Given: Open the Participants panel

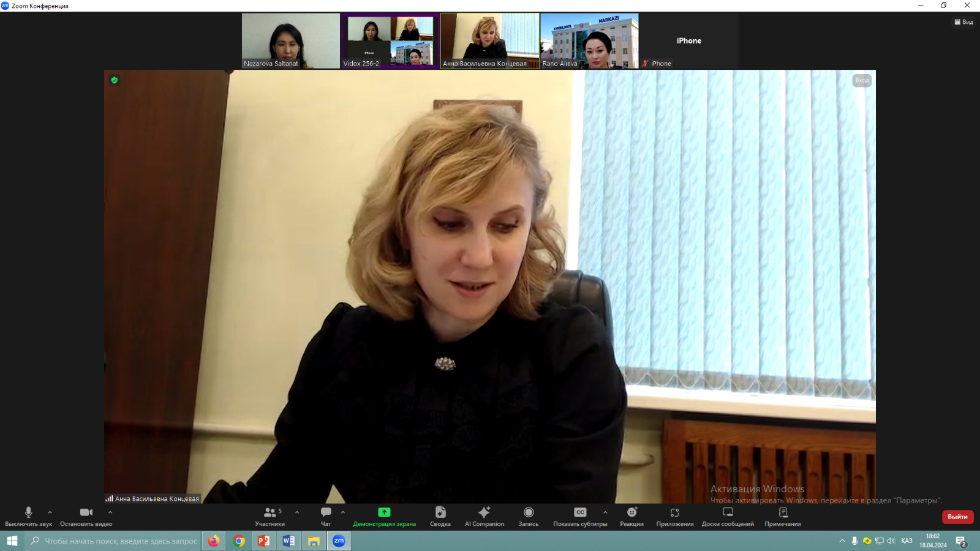Looking at the screenshot, I should (270, 513).
